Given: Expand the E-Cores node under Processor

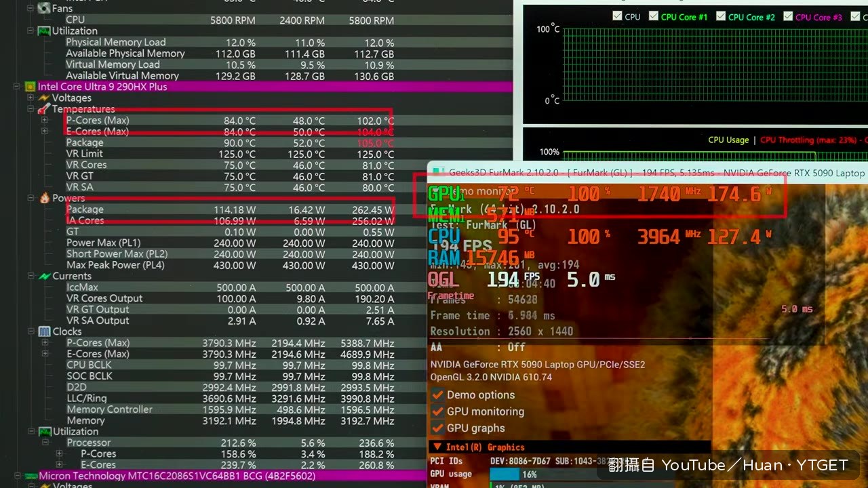Looking at the screenshot, I should coord(59,465).
